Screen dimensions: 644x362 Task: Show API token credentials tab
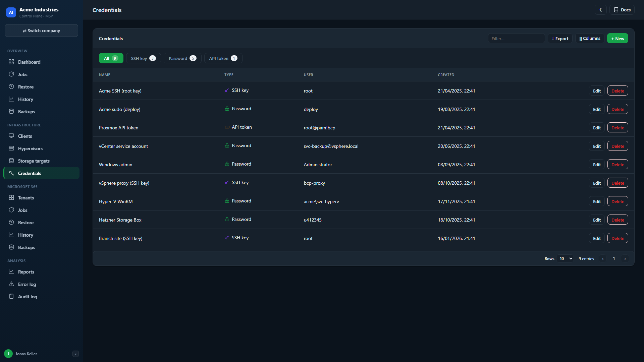(x=223, y=58)
